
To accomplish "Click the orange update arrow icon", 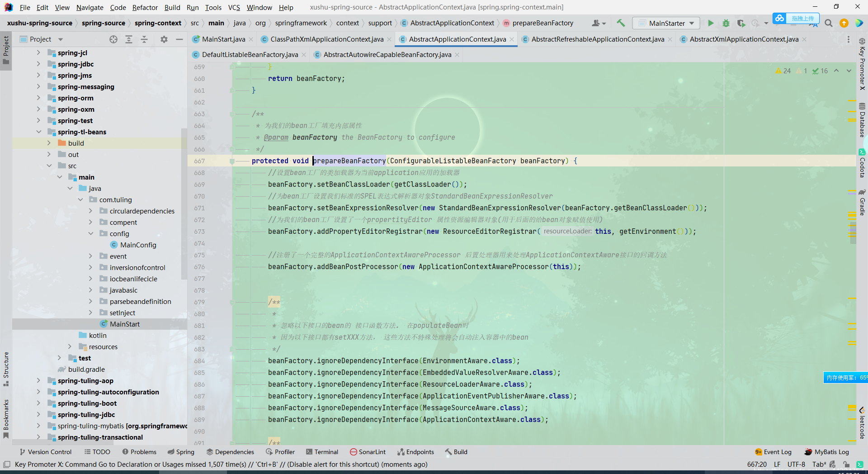I will 844,23.
